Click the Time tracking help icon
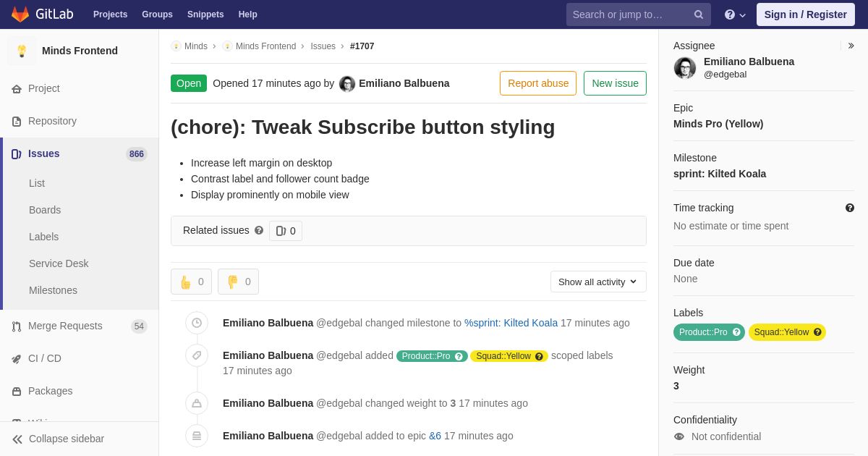 click(x=850, y=208)
